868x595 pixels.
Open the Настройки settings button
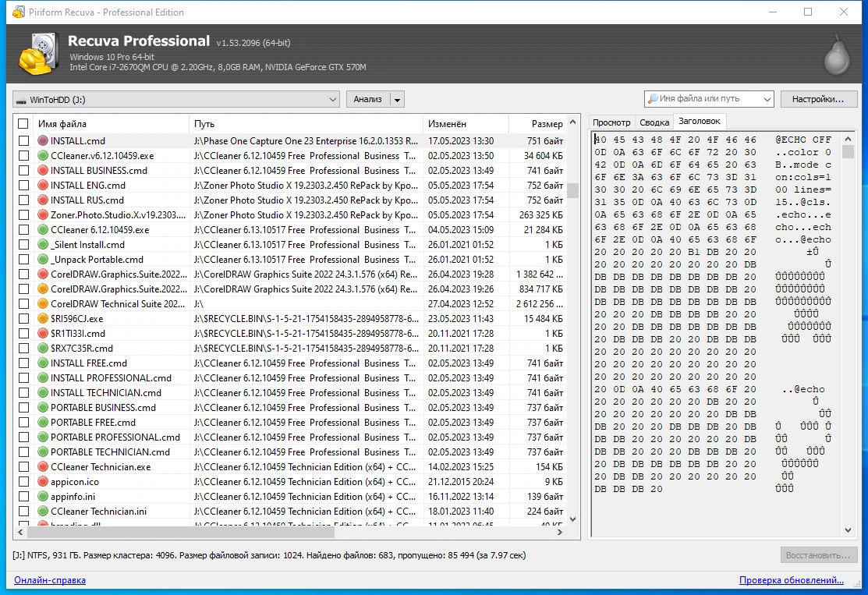(818, 99)
